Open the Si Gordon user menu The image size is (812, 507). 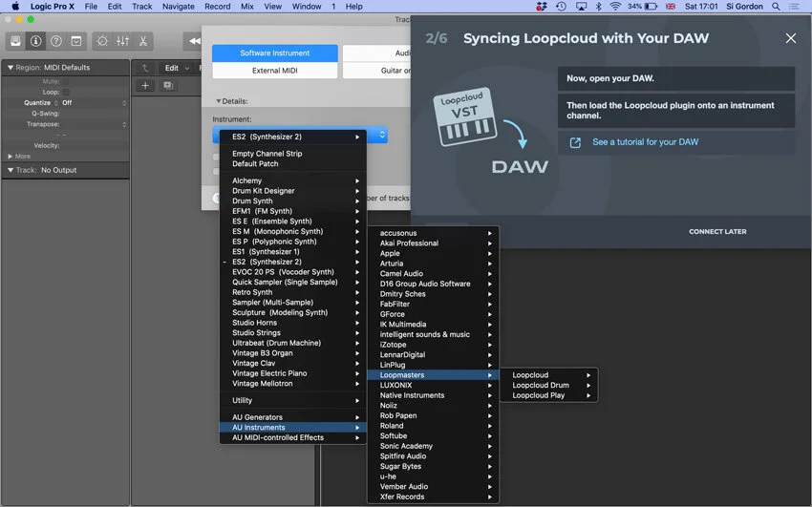coord(744,7)
